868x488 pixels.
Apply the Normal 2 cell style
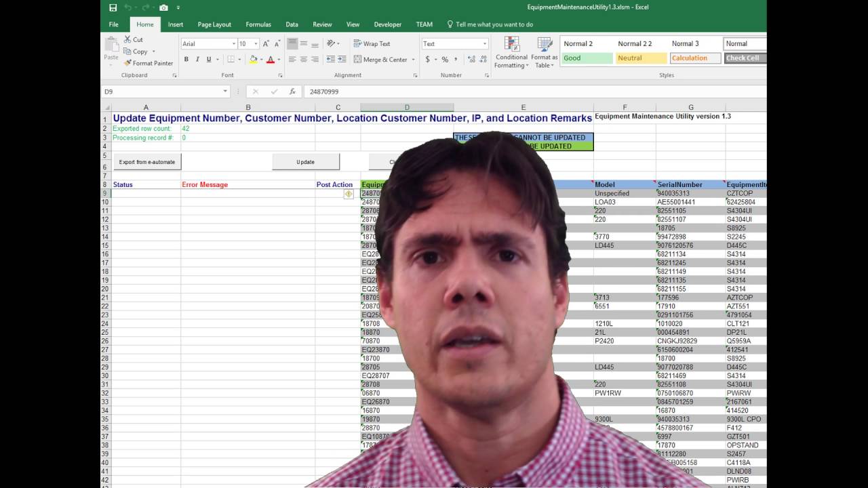click(x=587, y=44)
